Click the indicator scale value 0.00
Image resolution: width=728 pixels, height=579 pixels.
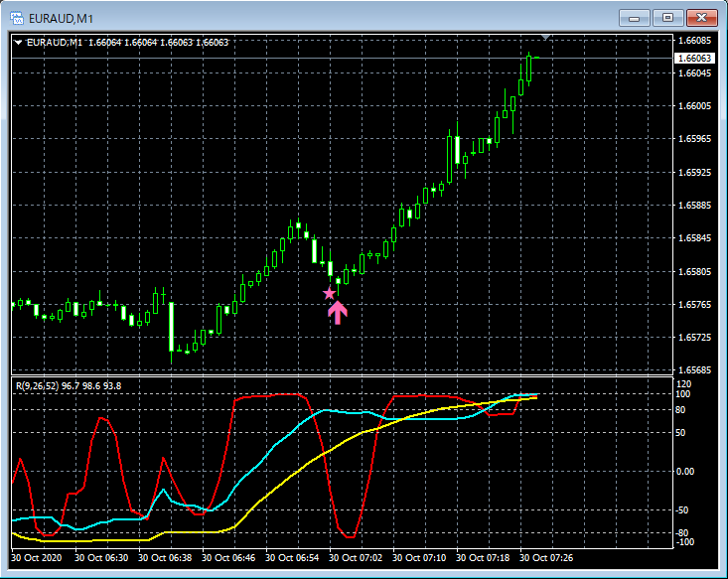pos(685,472)
